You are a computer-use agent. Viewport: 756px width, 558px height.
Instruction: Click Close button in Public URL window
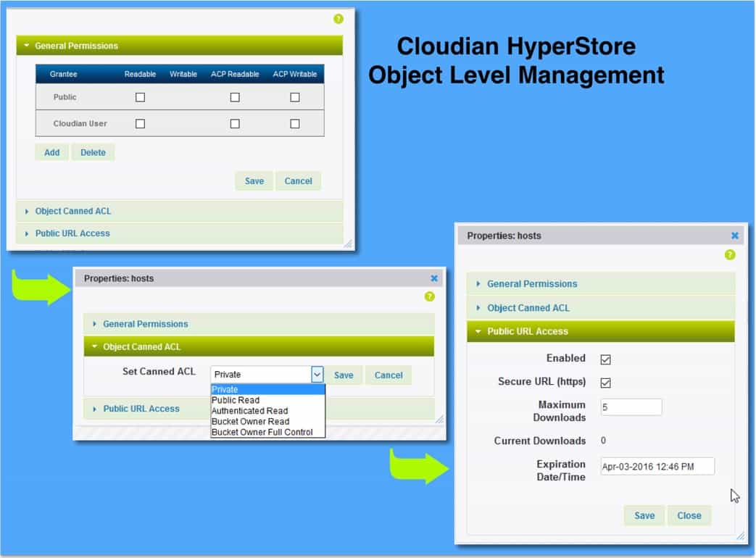(689, 515)
